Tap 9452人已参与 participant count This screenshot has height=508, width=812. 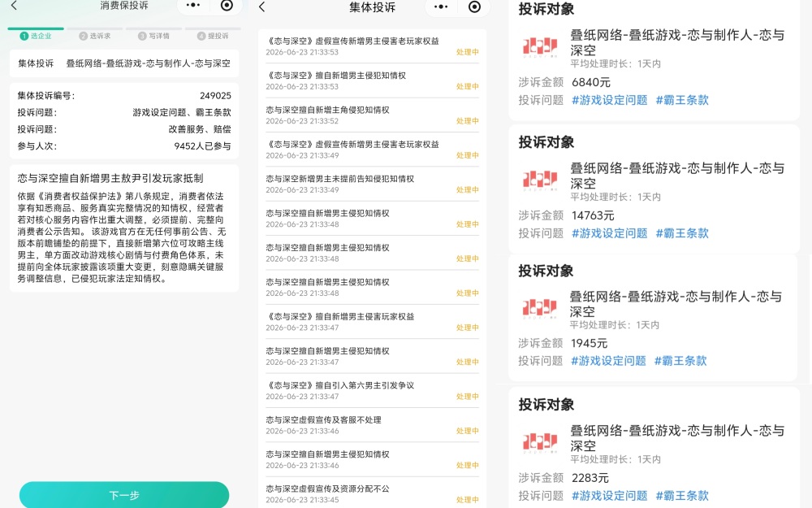click(x=202, y=146)
